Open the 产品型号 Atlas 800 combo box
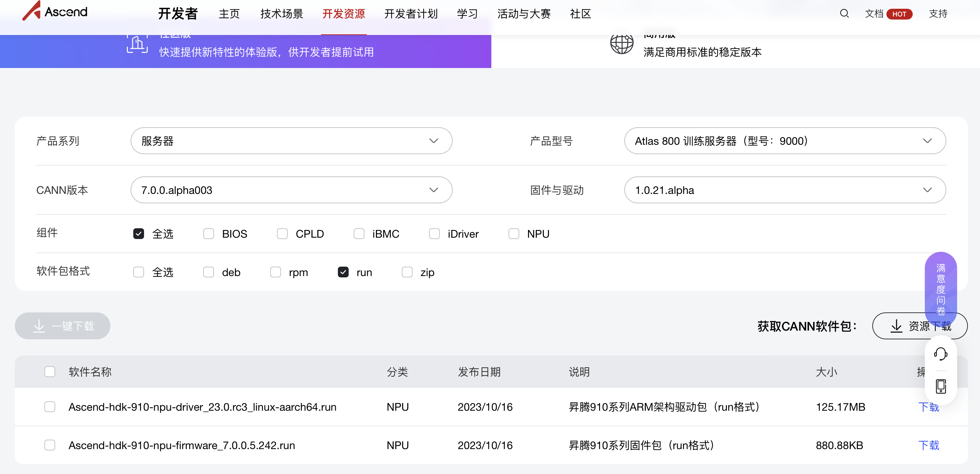The height and width of the screenshot is (474, 980). click(x=784, y=141)
